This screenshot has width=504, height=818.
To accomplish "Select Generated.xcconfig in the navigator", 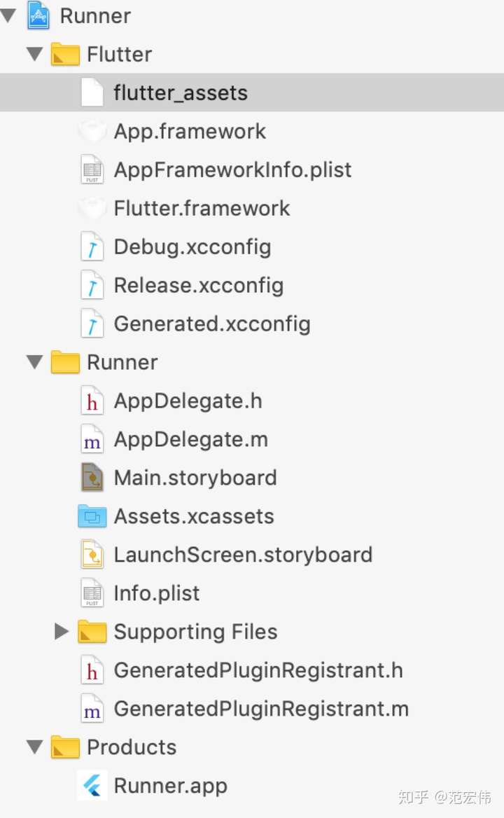I will 211,324.
